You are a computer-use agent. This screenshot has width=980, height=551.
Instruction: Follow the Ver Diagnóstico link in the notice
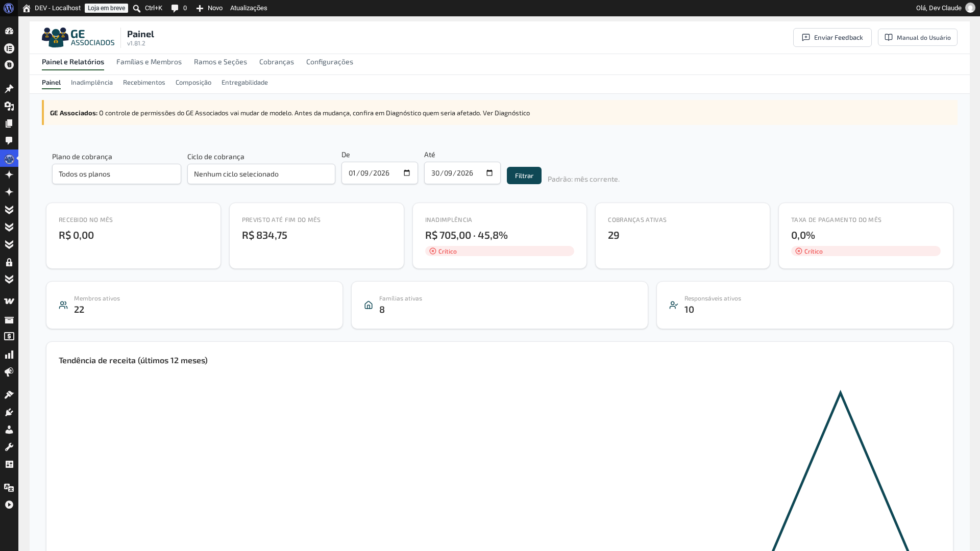click(x=506, y=113)
